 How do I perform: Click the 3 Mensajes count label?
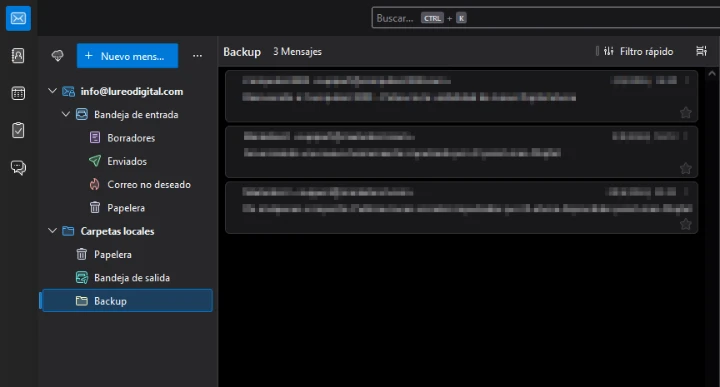(x=298, y=52)
